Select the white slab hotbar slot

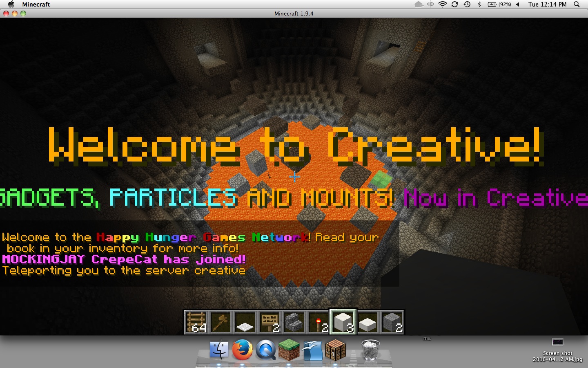367,322
